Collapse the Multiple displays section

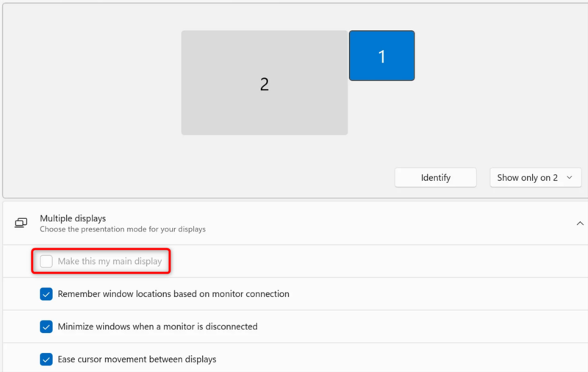tap(580, 223)
